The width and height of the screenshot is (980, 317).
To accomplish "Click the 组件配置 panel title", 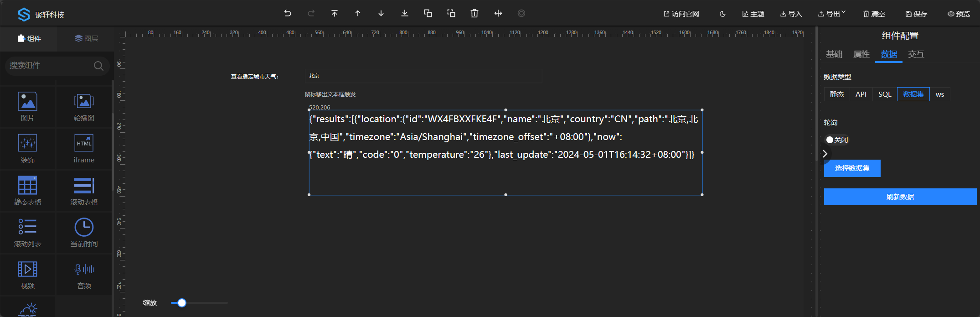I will (x=900, y=36).
